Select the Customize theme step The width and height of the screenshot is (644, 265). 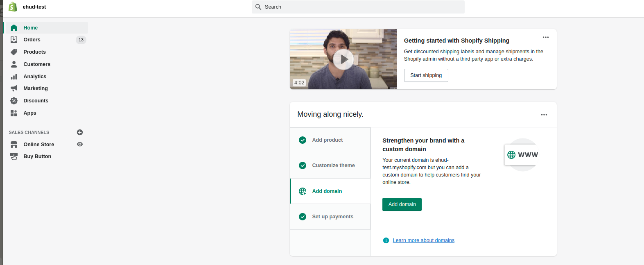point(330,165)
